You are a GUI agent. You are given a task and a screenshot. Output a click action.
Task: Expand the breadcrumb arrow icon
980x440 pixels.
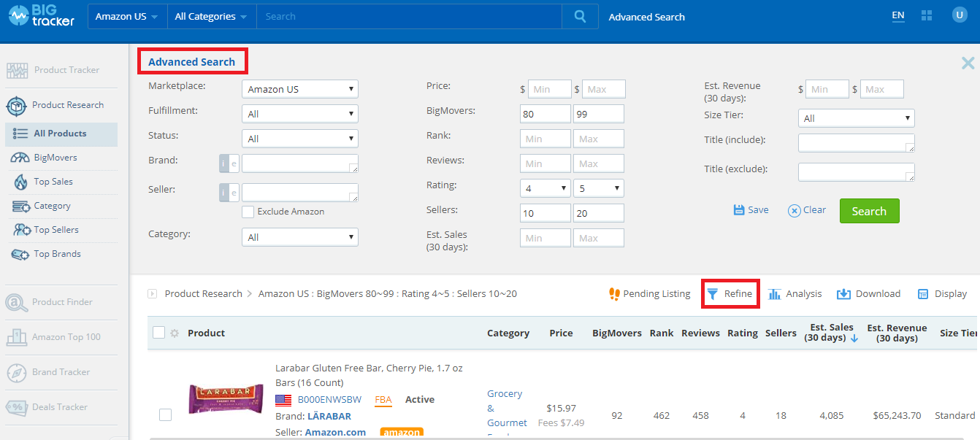(x=153, y=294)
